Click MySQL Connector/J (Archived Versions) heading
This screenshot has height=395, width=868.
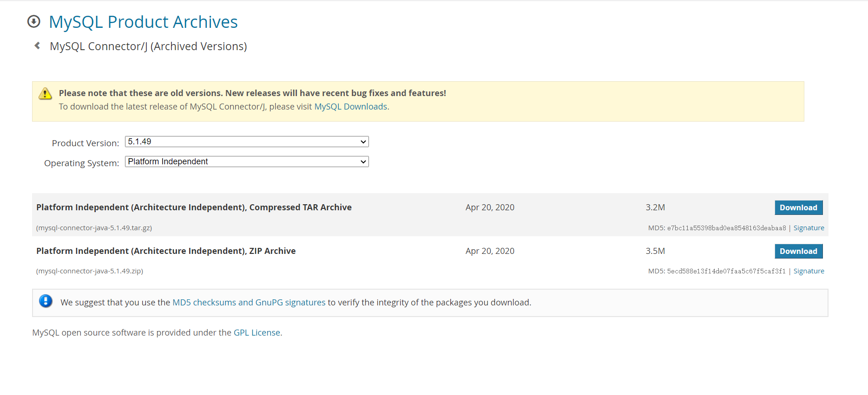148,46
